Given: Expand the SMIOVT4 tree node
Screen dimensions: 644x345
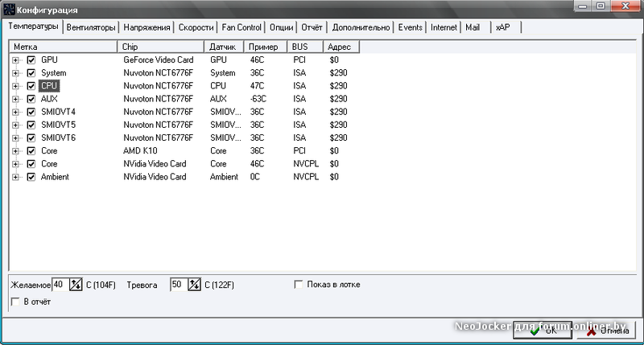Looking at the screenshot, I should click(x=15, y=113).
